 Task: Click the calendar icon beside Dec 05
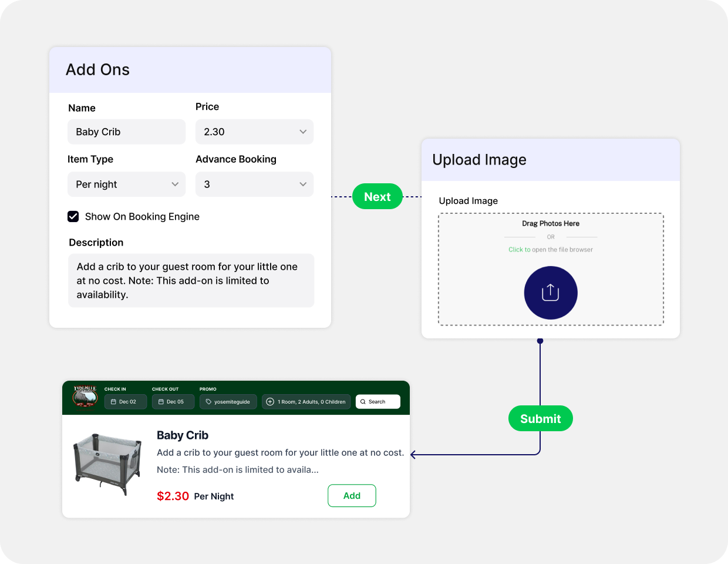[x=161, y=402]
